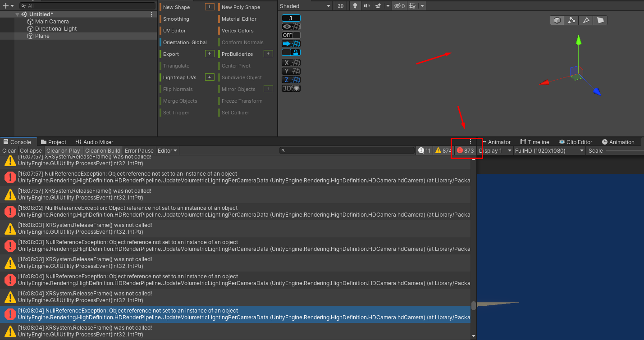Open the Display 1 dropdown

coord(495,150)
